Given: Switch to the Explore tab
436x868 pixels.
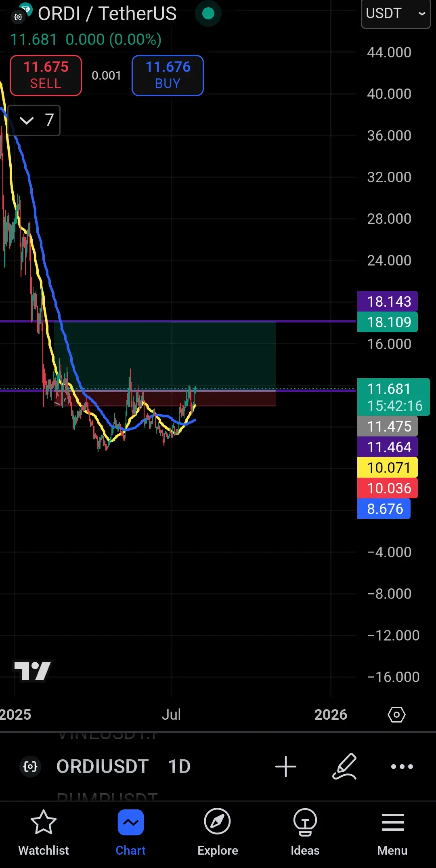Looking at the screenshot, I should (218, 833).
